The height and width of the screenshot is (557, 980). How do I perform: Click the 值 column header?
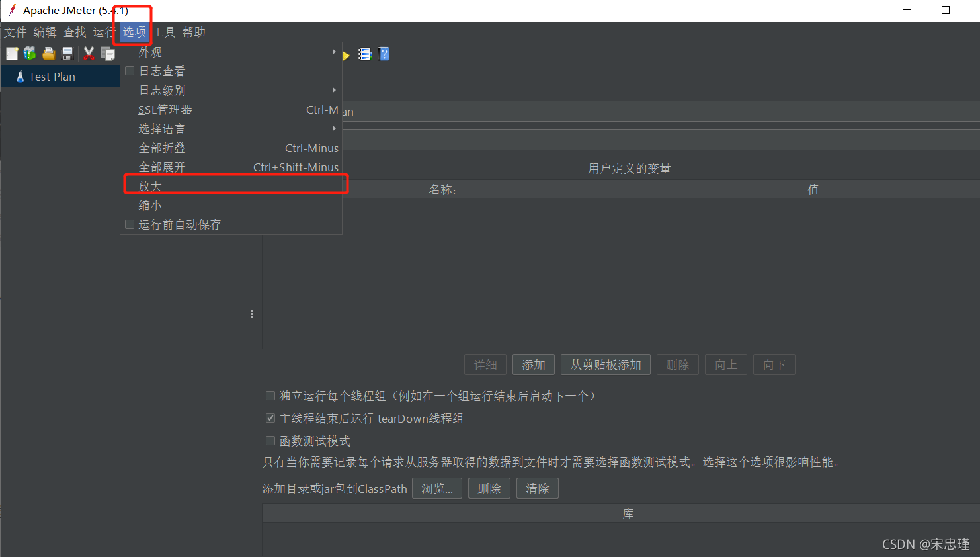(805, 189)
